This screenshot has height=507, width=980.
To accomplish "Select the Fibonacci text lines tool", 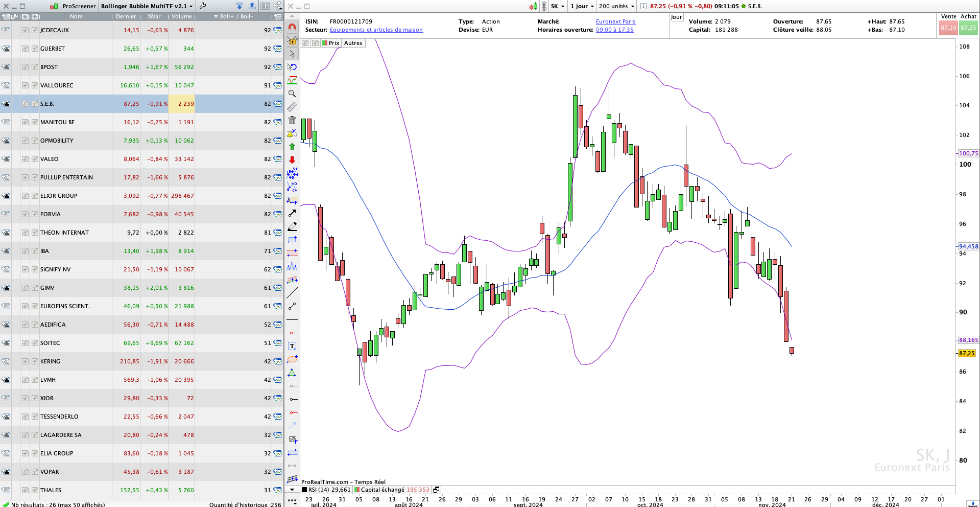I will [x=292, y=439].
